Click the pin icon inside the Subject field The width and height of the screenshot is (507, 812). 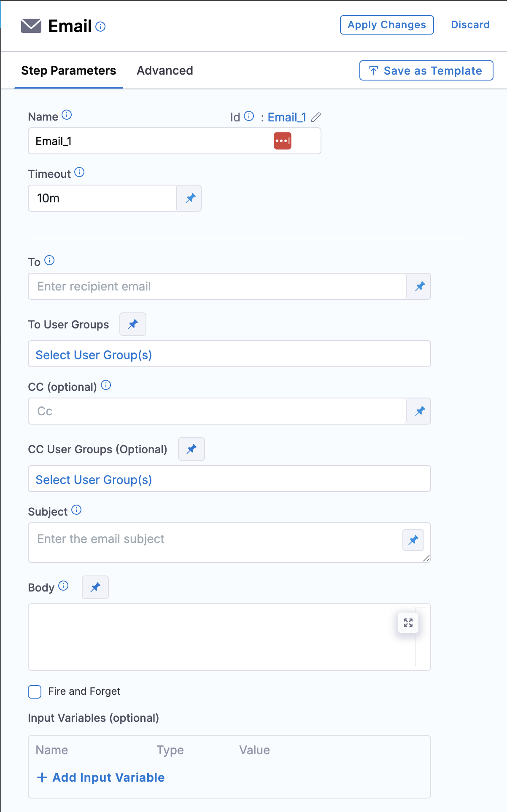(413, 540)
